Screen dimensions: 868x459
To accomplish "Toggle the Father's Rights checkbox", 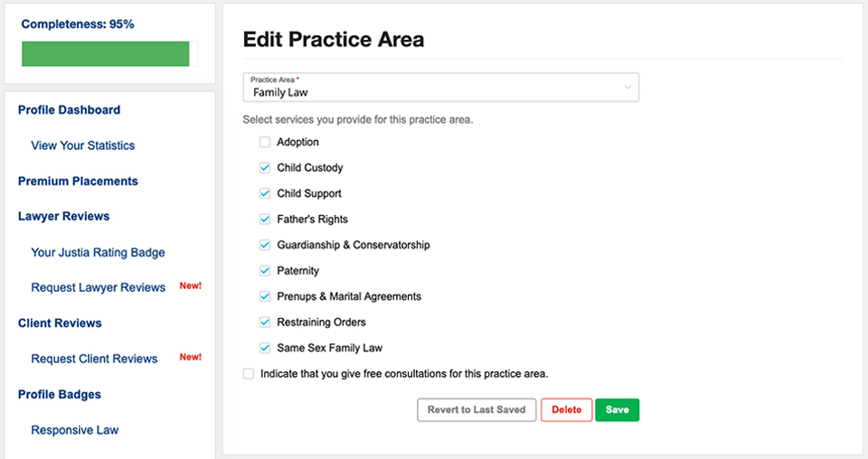I will (x=265, y=220).
